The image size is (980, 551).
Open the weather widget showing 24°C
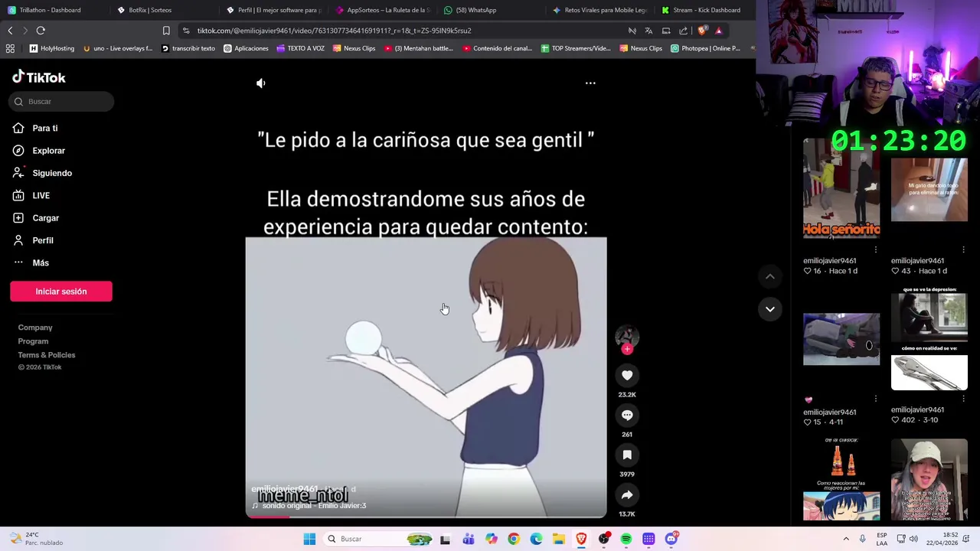(x=34, y=539)
